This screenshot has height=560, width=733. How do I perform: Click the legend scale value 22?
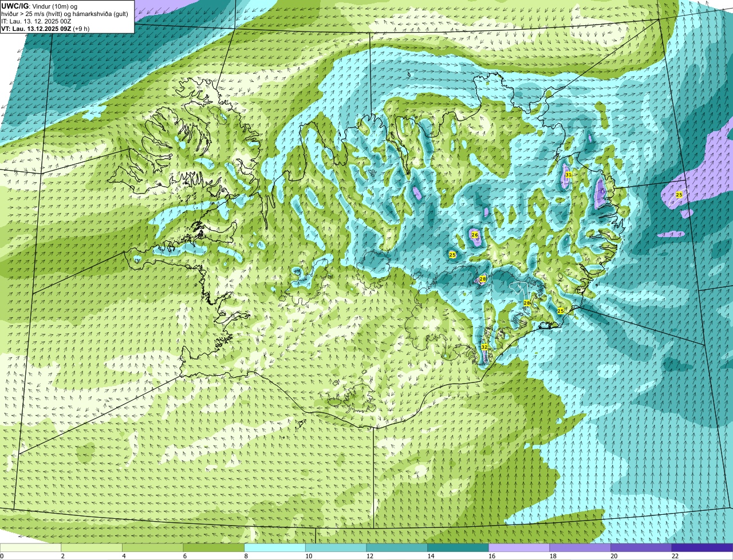(x=675, y=556)
